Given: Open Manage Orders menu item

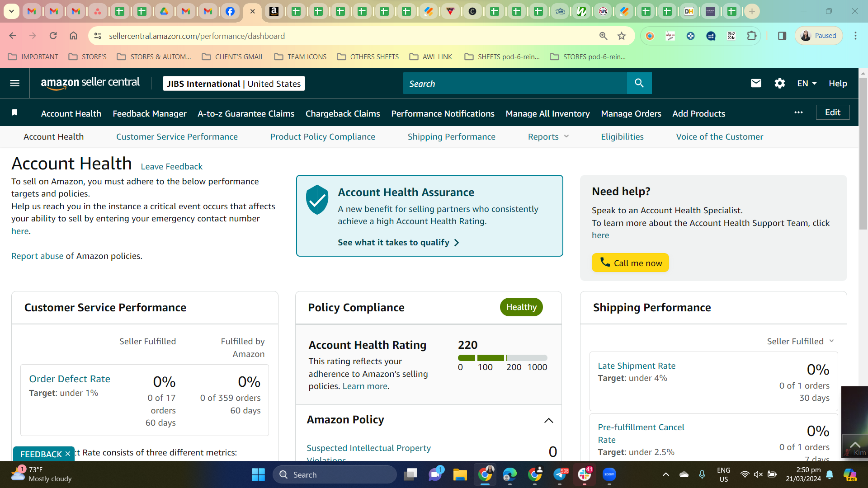Looking at the screenshot, I should (x=631, y=113).
